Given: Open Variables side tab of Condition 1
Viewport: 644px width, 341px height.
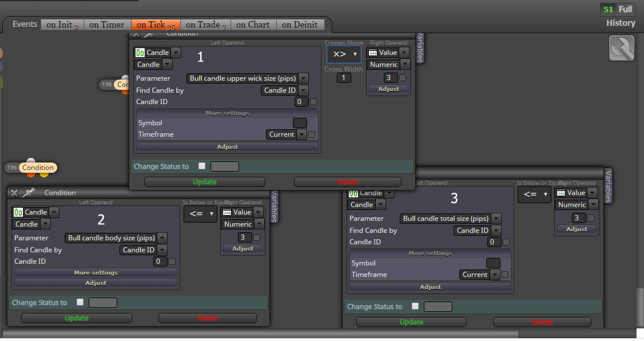Looking at the screenshot, I should click(x=420, y=48).
